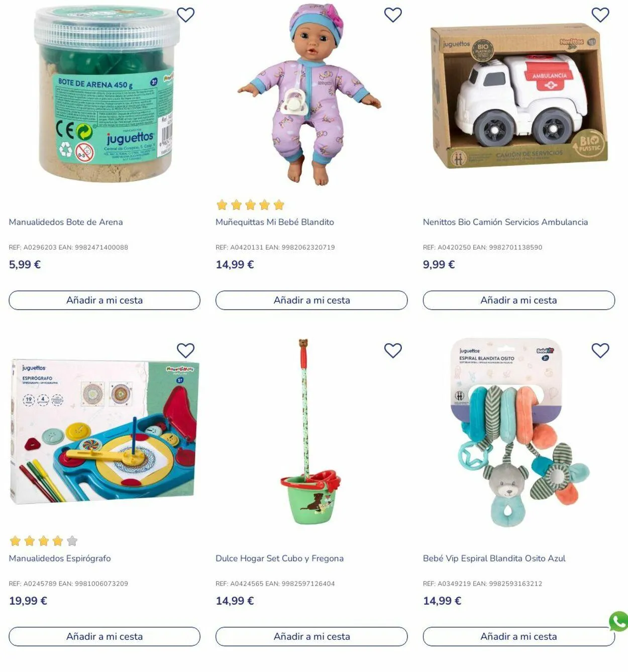Image resolution: width=628 pixels, height=672 pixels.
Task: Toggle wishlist heart for Mi Bebé Blandito
Action: coord(393,15)
